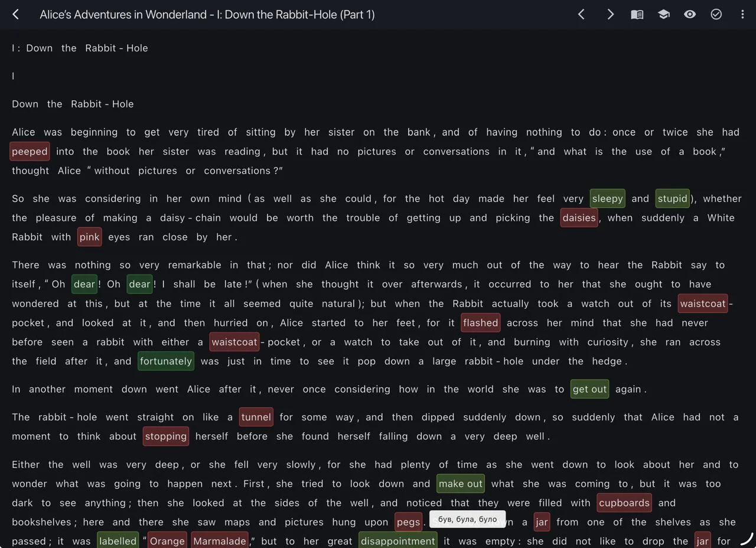Click the green highlighted word "fortunately"

pyautogui.click(x=166, y=361)
